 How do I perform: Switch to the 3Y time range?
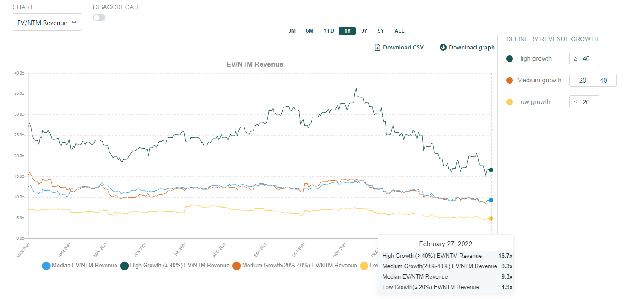[x=364, y=30]
